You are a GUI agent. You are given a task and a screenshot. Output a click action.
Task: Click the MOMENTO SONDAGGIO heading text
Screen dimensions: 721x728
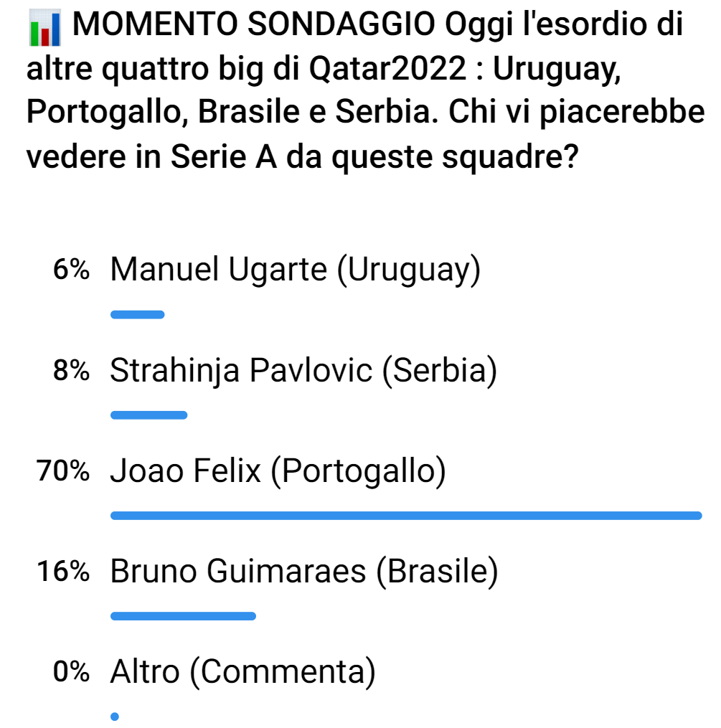point(258,28)
